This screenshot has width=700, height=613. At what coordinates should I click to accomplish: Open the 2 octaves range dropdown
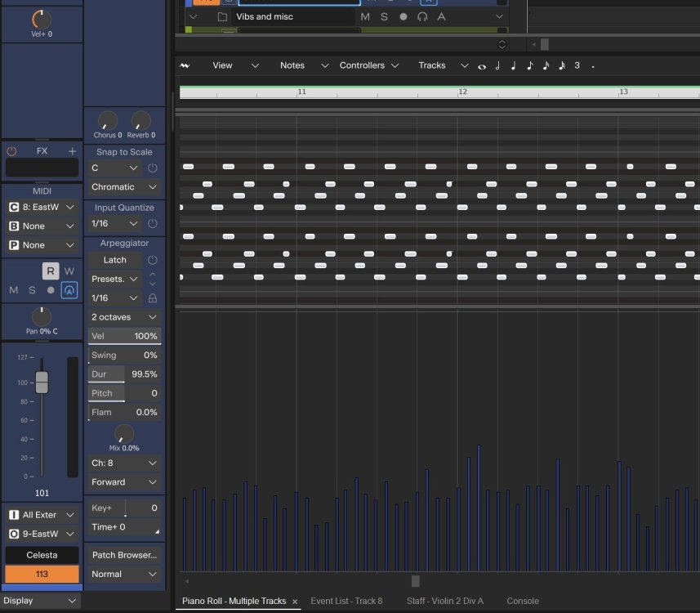click(x=123, y=317)
